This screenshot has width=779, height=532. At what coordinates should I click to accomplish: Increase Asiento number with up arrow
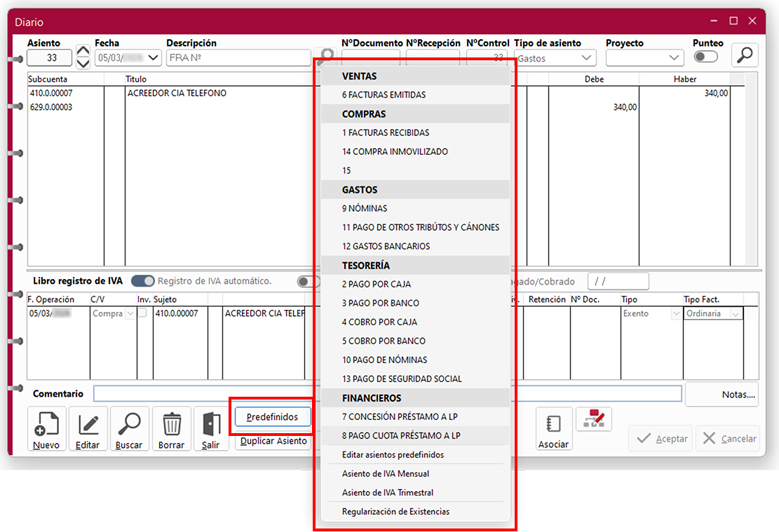(83, 51)
